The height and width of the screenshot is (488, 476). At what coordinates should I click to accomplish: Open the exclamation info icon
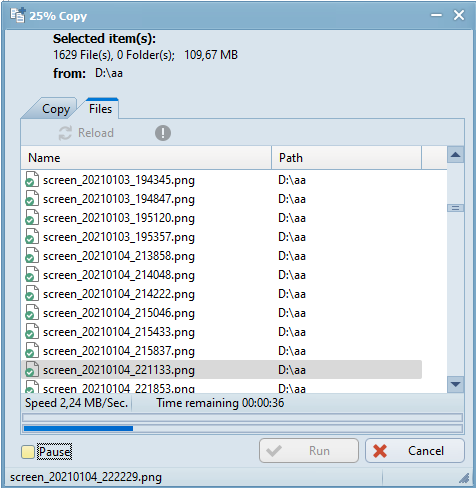pos(163,133)
